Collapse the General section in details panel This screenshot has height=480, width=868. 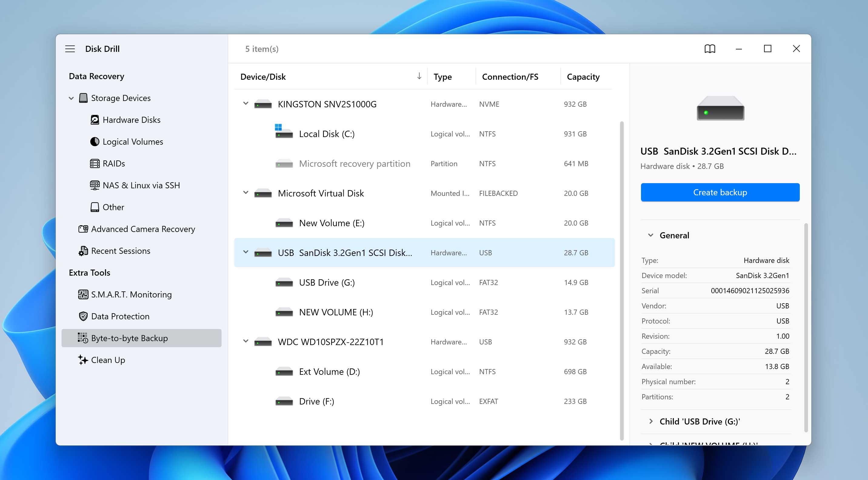click(x=651, y=235)
